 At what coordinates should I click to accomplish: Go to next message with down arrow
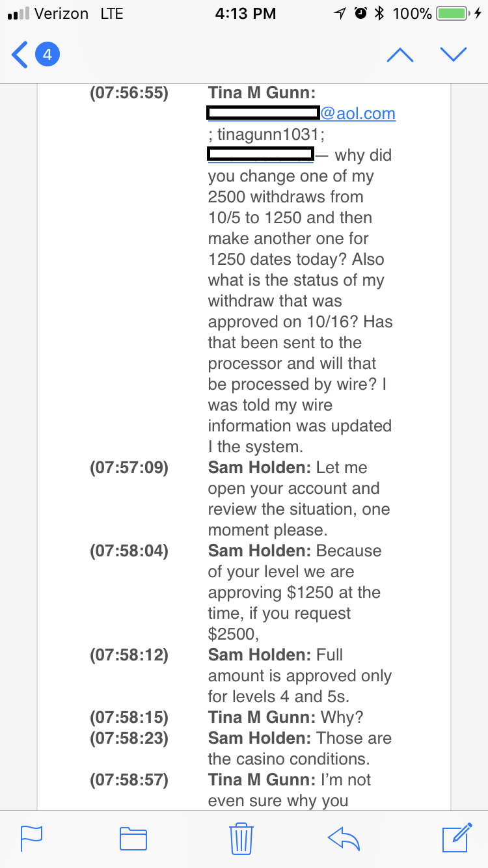coord(454,55)
